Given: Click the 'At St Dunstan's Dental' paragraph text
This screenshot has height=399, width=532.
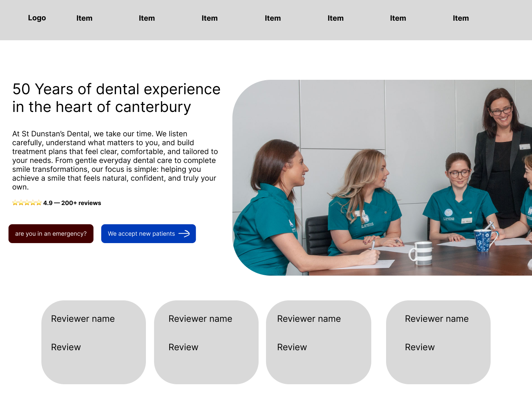Looking at the screenshot, I should click(x=115, y=160).
